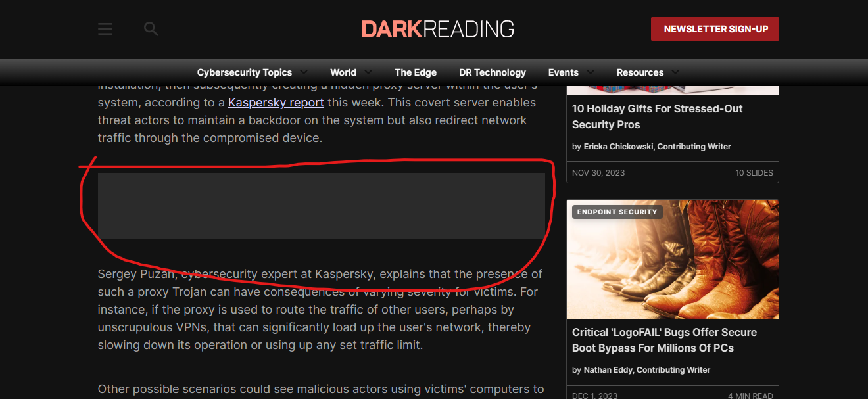Viewport: 868px width, 399px height.
Task: Open the search tool
Action: pyautogui.click(x=151, y=28)
